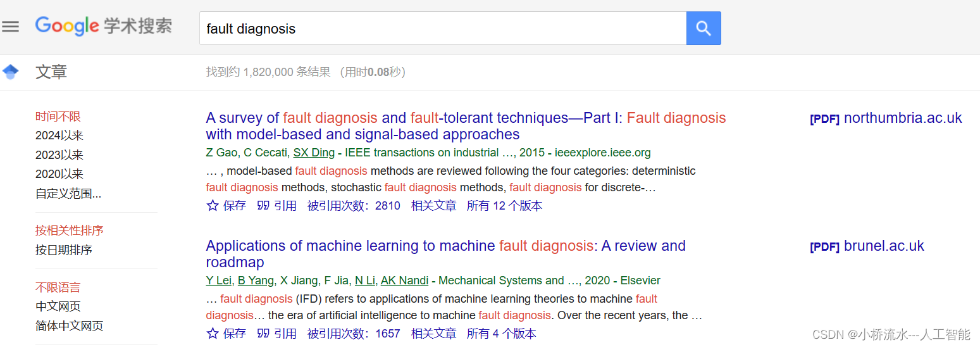Click the blue search magnifier button
The height and width of the screenshot is (347, 980).
(x=703, y=28)
